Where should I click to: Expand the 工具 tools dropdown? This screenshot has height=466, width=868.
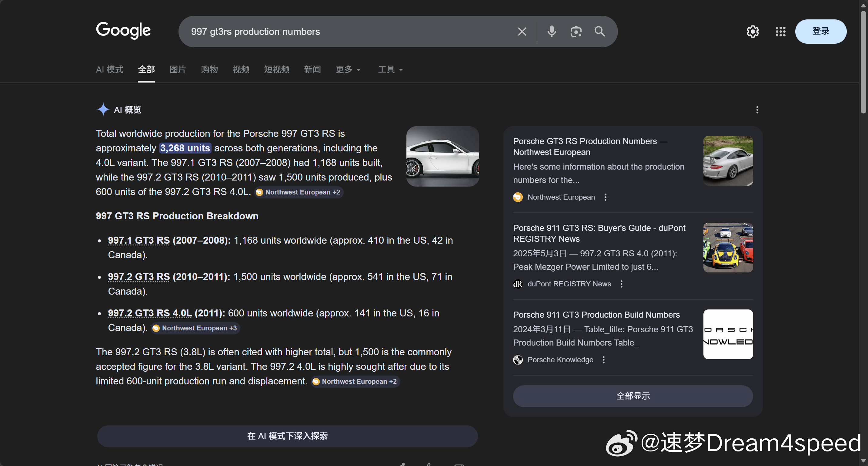(390, 69)
